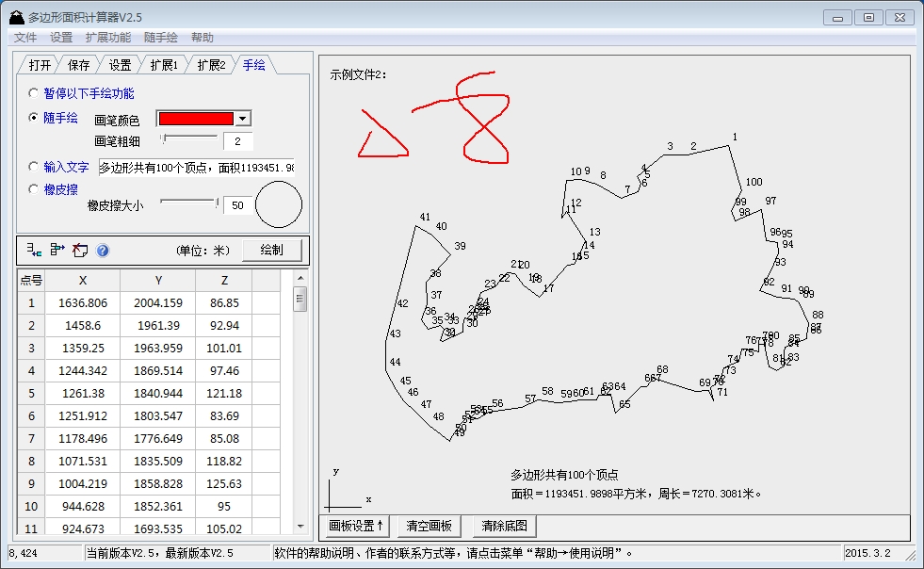Select the 暂停以下手绘功能 radio option
Image resolution: width=924 pixels, height=569 pixels.
tap(35, 93)
